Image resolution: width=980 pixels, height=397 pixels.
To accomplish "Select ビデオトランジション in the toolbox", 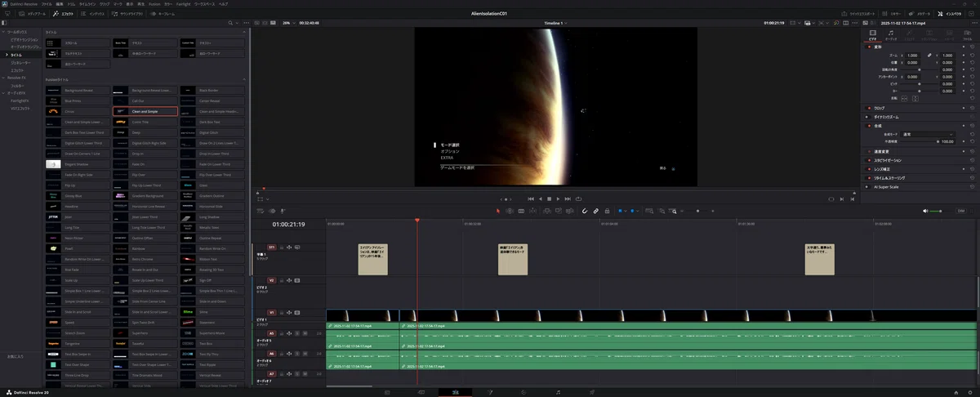I will [x=24, y=39].
